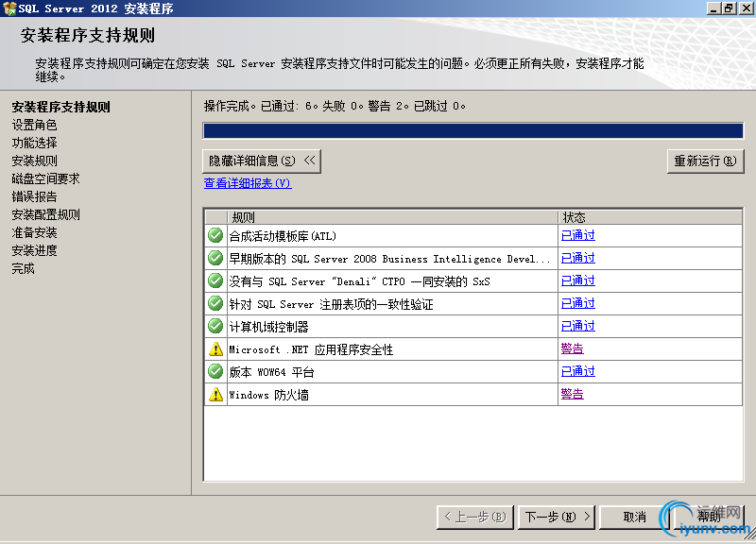Open 警告 status for Windows 防火墙
The image size is (756, 544).
[x=573, y=394]
